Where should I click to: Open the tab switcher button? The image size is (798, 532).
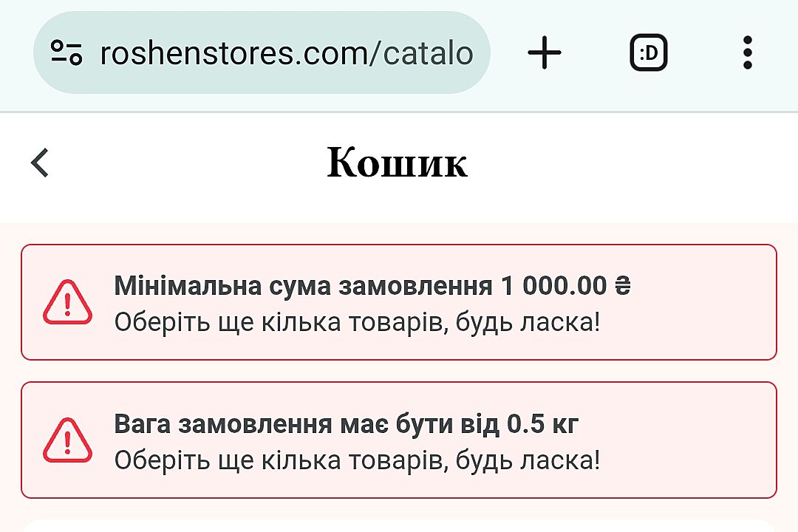[648, 52]
